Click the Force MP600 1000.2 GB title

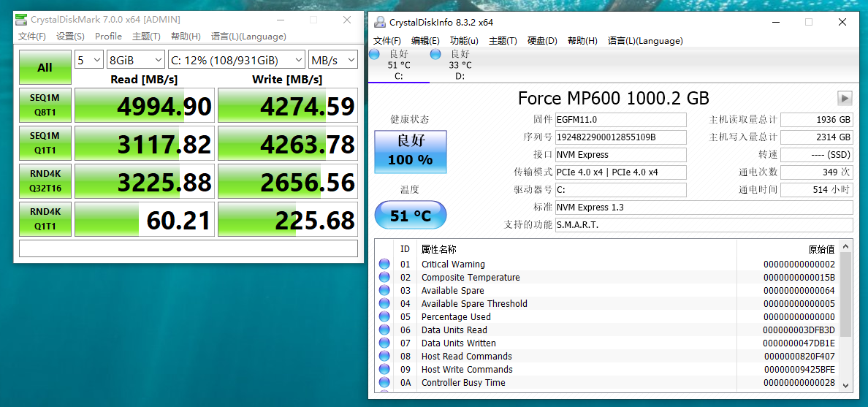click(x=613, y=99)
